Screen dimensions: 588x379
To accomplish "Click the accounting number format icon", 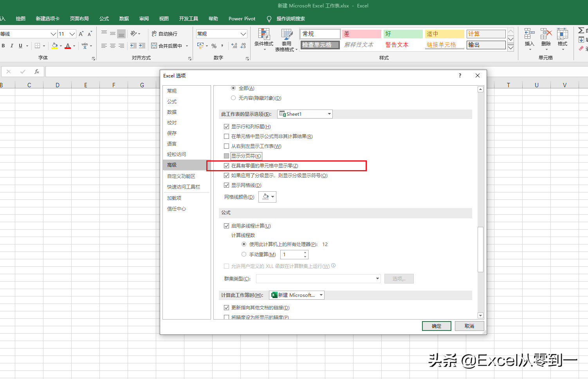I will (x=200, y=46).
